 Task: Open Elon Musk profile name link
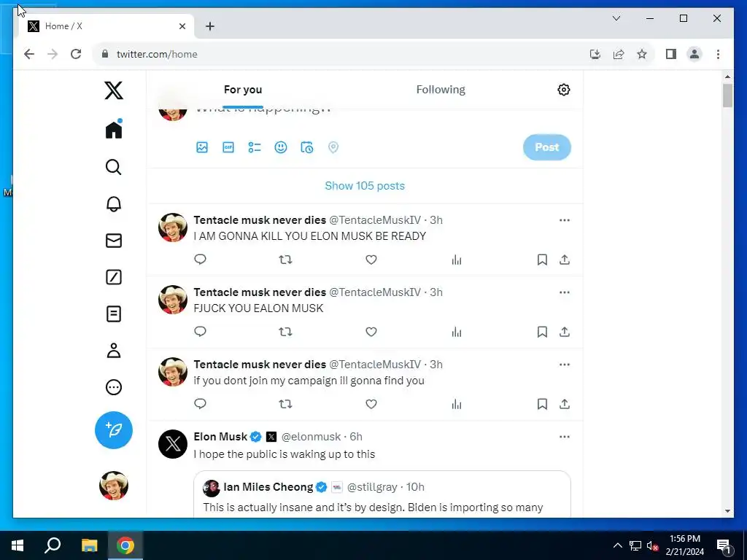tap(220, 437)
